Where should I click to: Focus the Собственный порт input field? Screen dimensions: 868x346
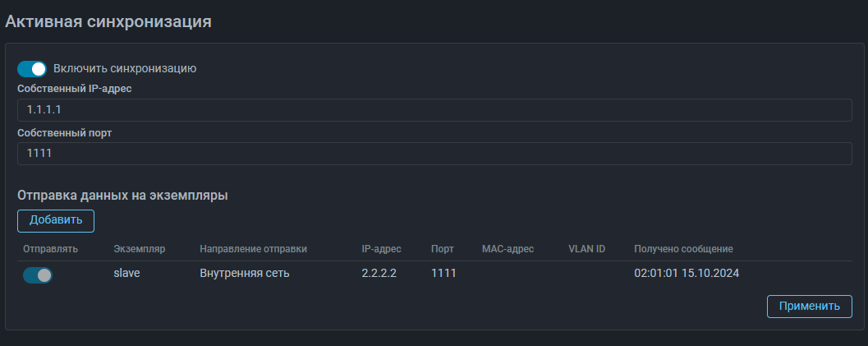(x=434, y=154)
